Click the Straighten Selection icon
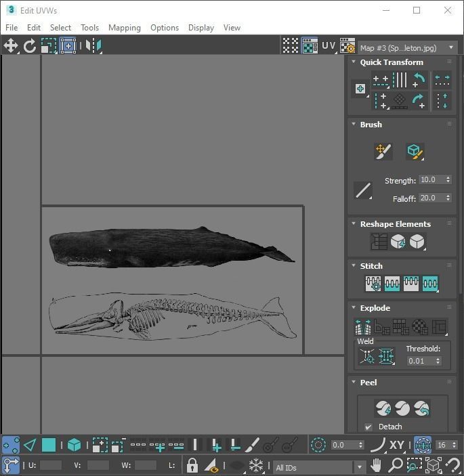The width and height of the screenshot is (464, 476). (379, 242)
